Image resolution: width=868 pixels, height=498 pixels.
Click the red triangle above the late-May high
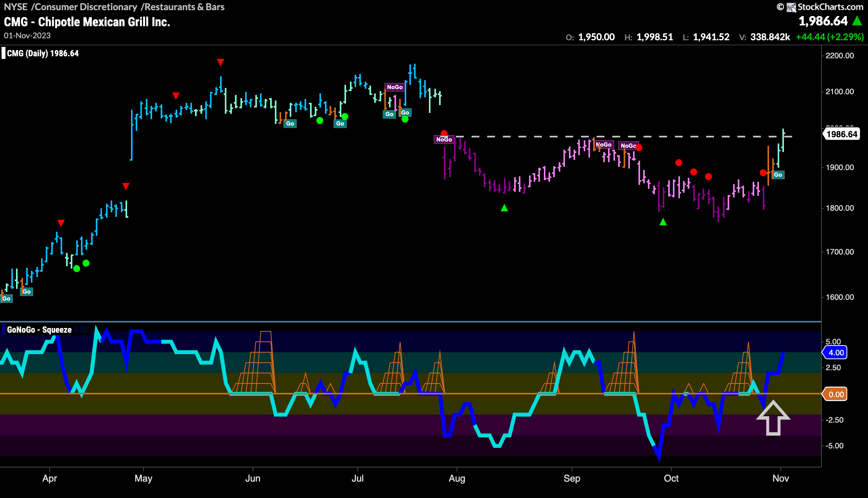point(221,62)
